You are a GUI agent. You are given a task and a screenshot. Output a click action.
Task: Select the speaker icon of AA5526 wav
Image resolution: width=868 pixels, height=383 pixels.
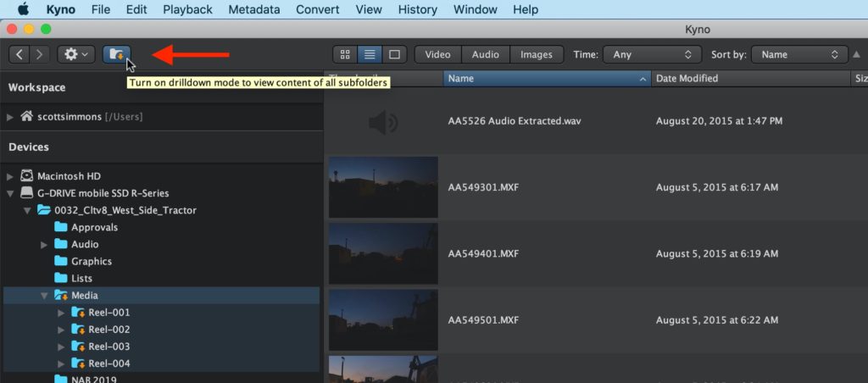coord(383,122)
